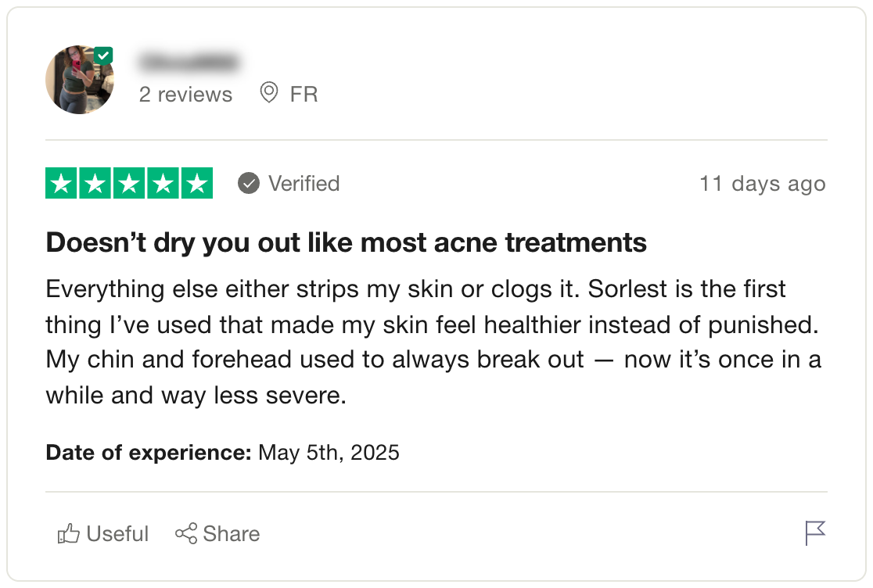873x588 pixels.
Task: View the reviewer's 2 reviews
Action: [185, 95]
